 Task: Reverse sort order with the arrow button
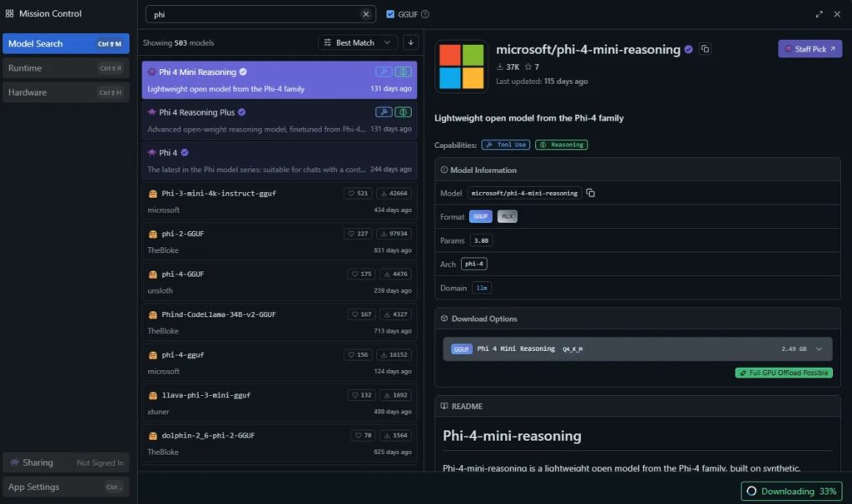coord(411,42)
